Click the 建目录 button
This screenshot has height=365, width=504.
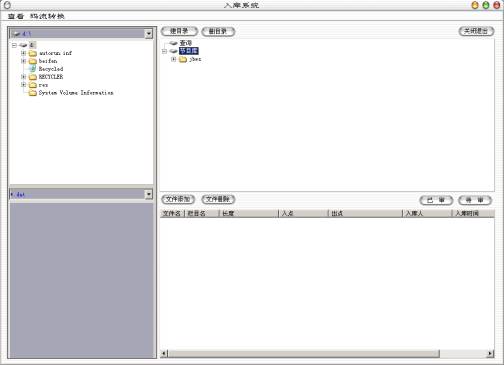tap(179, 31)
